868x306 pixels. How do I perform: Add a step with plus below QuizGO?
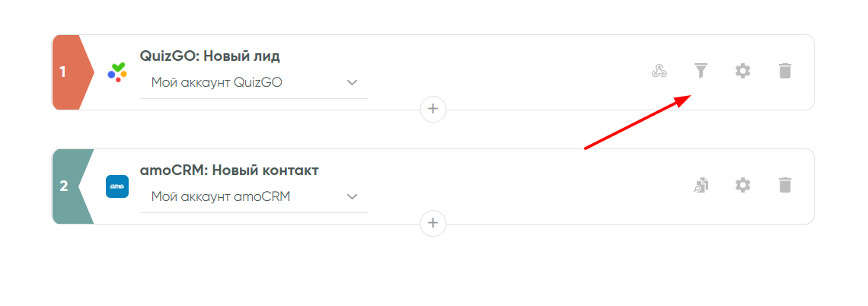[433, 109]
